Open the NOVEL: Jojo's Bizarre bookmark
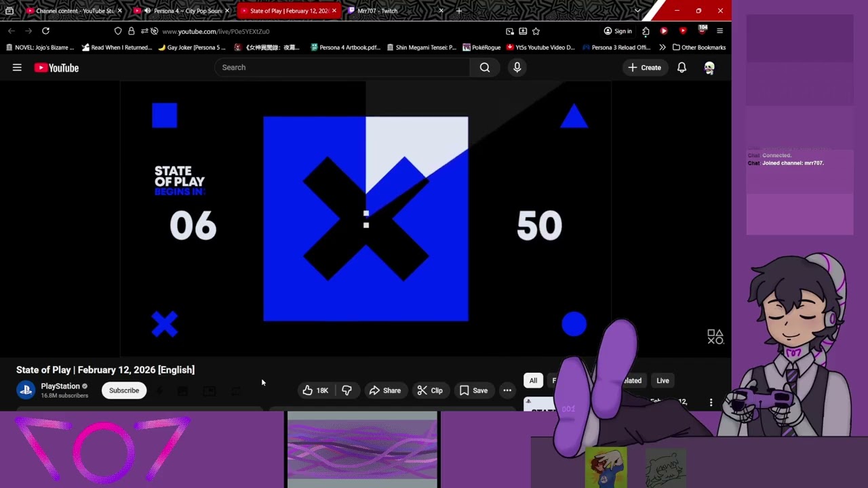The width and height of the screenshot is (868, 488). 39,47
